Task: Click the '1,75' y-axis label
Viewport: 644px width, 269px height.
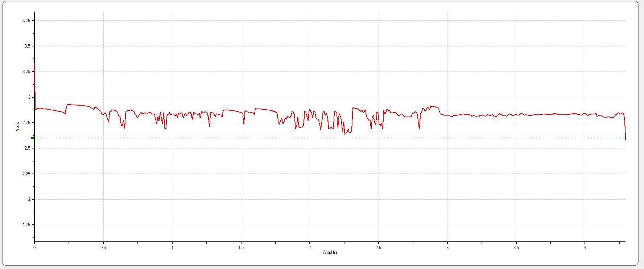Action: coord(26,225)
